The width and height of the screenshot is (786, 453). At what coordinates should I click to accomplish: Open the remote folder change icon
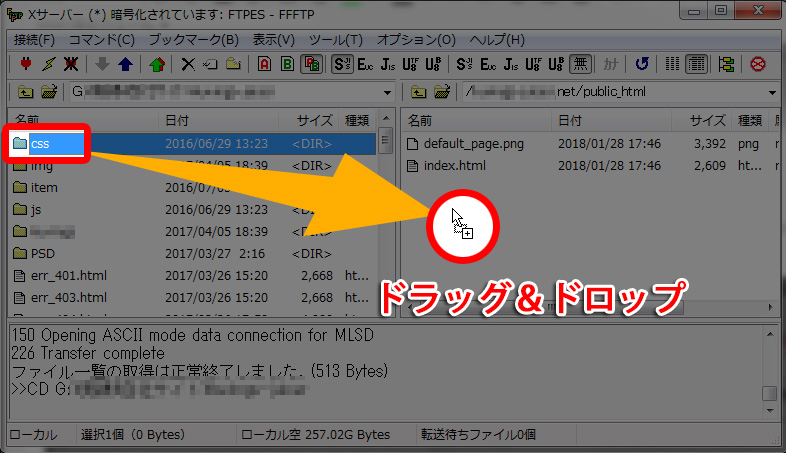coord(442,92)
